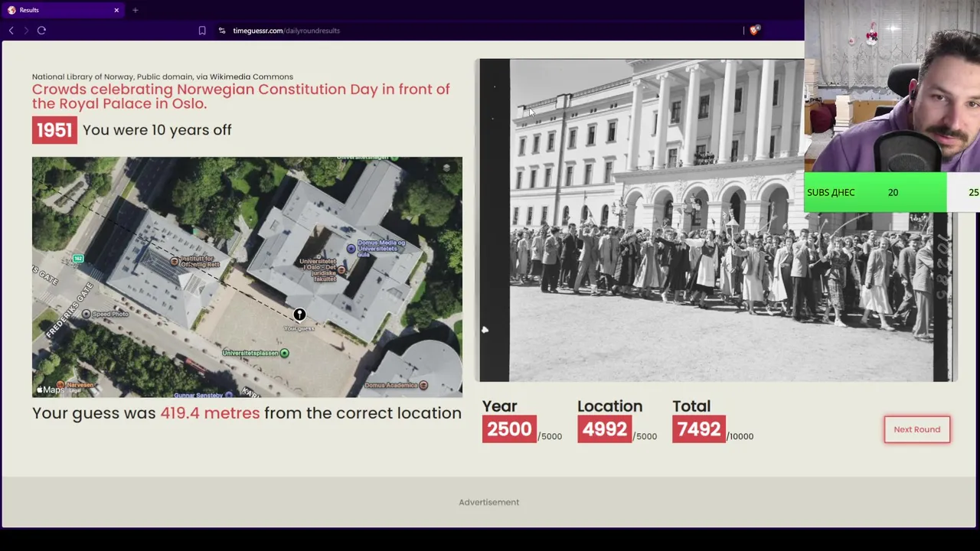Click the National Library of Norway credit line
980x551 pixels.
click(162, 77)
